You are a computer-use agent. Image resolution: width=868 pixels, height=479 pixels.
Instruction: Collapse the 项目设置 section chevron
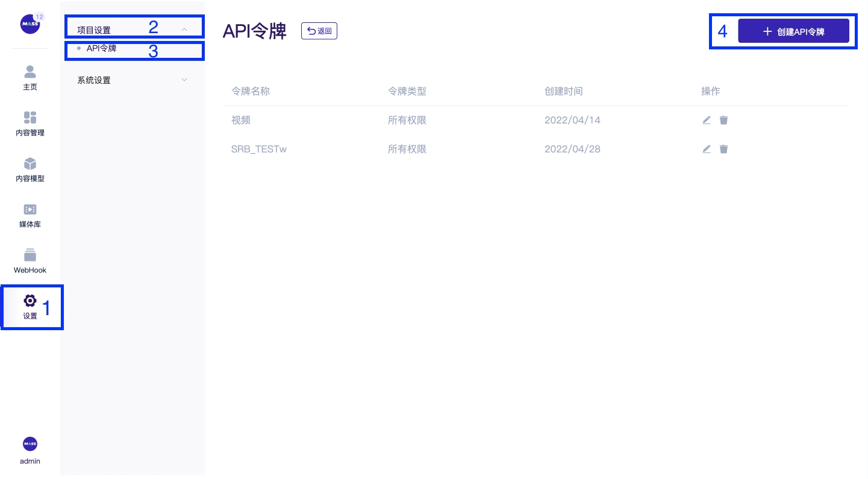tap(184, 30)
